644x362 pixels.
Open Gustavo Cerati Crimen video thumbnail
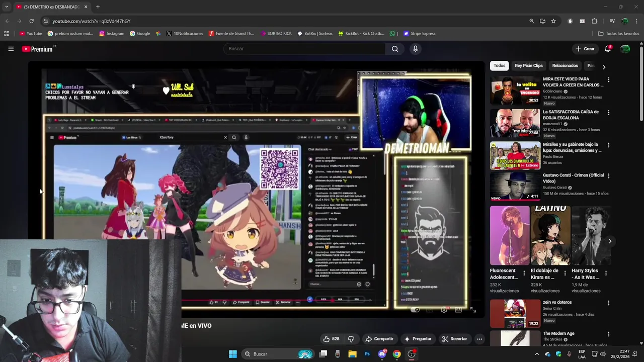515,187
